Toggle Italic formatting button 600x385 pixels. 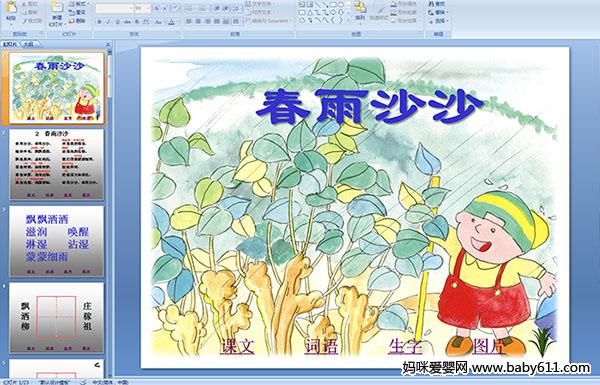point(108,22)
